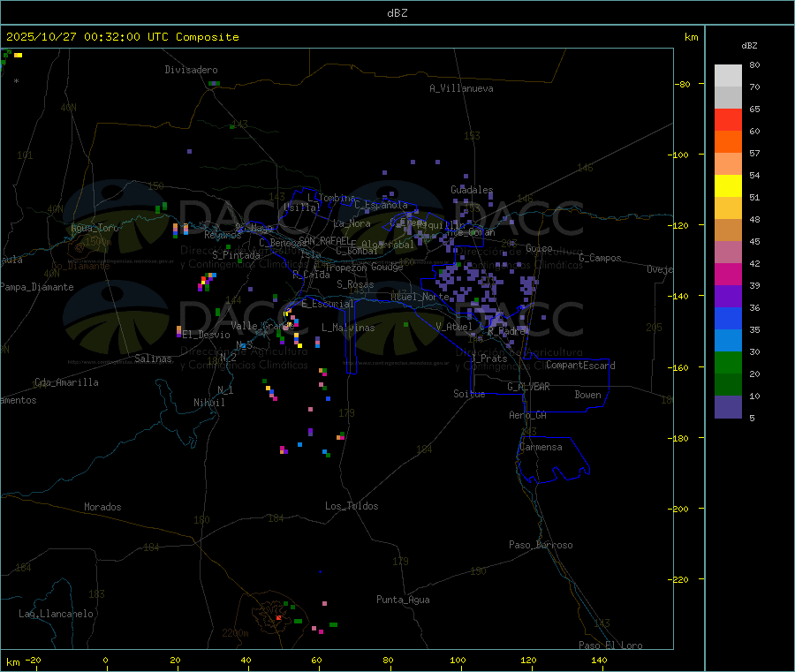Select the A_Villanueva location label
This screenshot has width=795, height=672.
click(461, 88)
